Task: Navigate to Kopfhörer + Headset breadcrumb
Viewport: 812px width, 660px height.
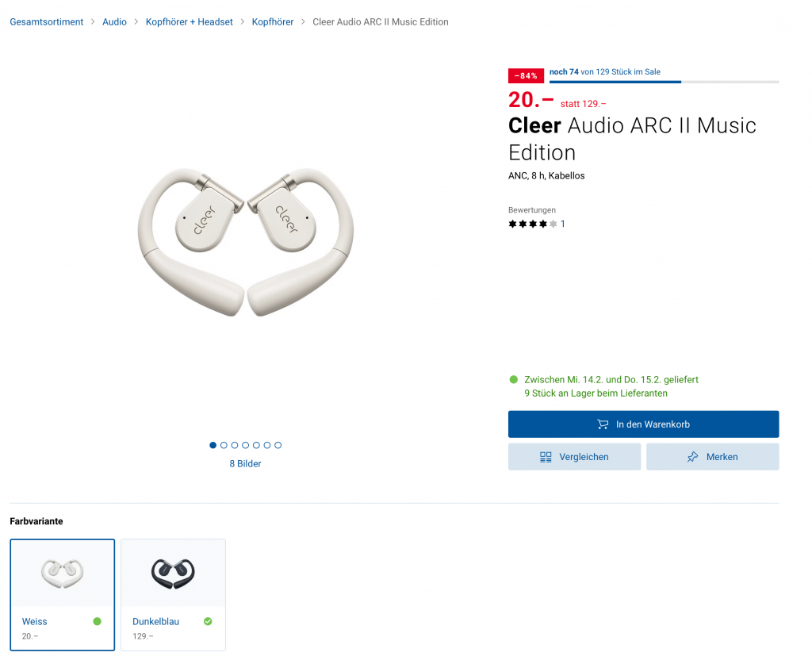Action: (x=190, y=22)
